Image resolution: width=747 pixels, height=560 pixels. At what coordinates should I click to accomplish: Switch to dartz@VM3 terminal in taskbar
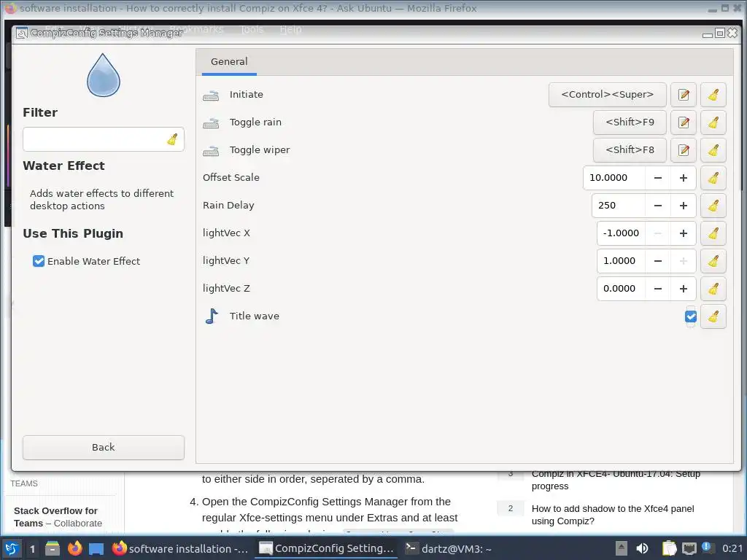click(x=449, y=548)
